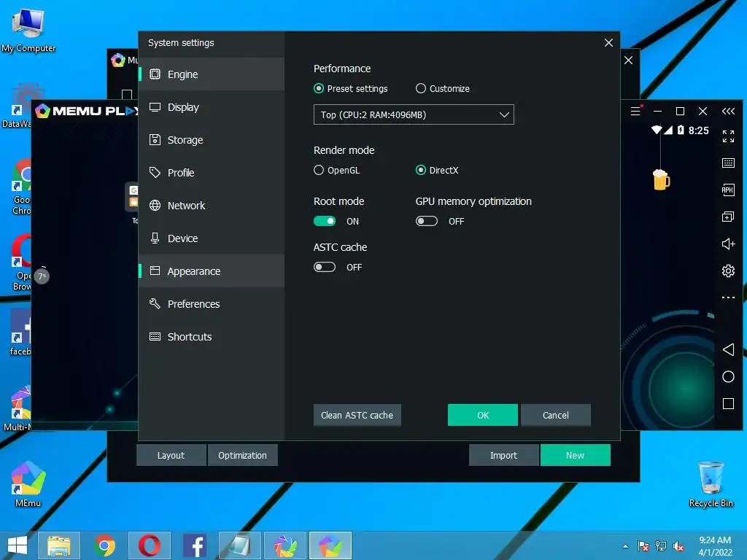Collapse MEmu sidebar with triple-chevron icon
The width and height of the screenshot is (747, 560).
(728, 112)
